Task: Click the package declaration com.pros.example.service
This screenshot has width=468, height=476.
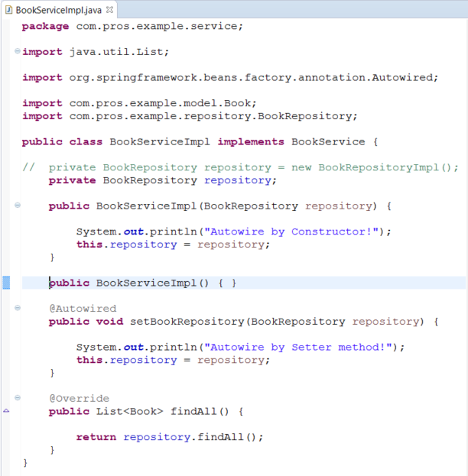Action: (132, 27)
